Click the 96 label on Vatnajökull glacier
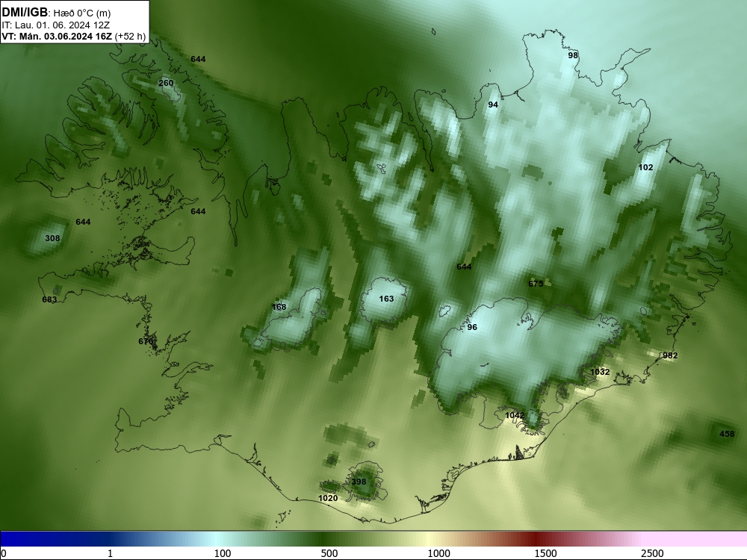 click(472, 327)
